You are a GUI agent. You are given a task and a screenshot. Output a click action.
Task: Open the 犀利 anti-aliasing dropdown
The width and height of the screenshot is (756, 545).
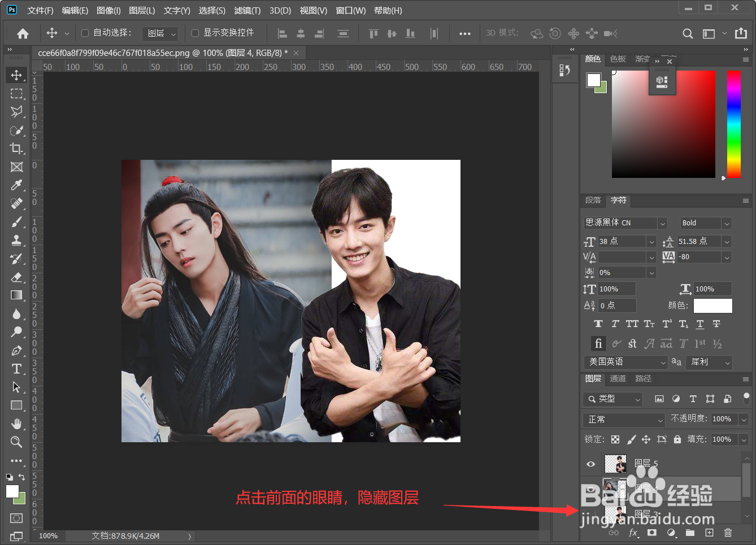[x=709, y=362]
